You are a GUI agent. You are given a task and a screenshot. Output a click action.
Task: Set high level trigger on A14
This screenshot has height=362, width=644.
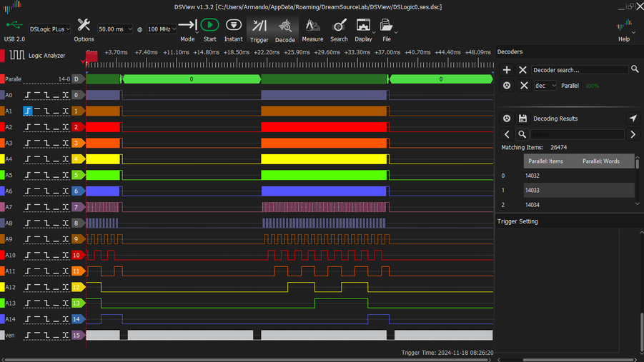pyautogui.click(x=37, y=319)
